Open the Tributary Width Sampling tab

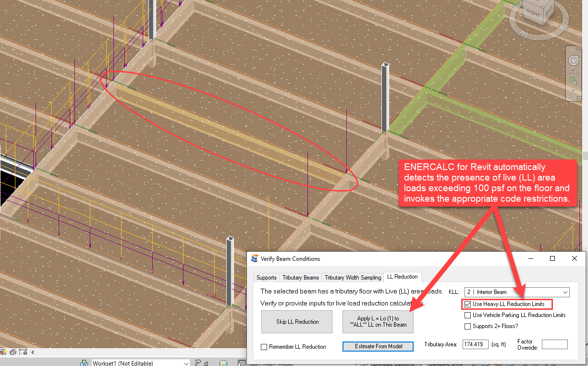[x=353, y=277]
